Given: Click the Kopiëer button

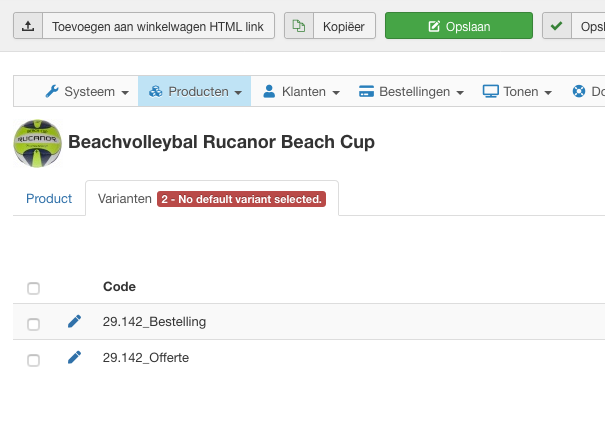Looking at the screenshot, I should point(330,26).
